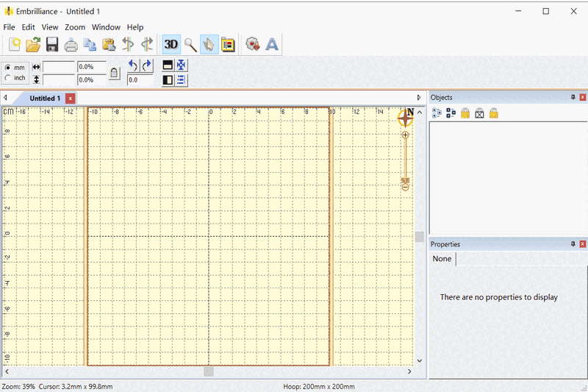
Task: Click the yellow padlock lock icon in Objects
Action: tap(465, 113)
